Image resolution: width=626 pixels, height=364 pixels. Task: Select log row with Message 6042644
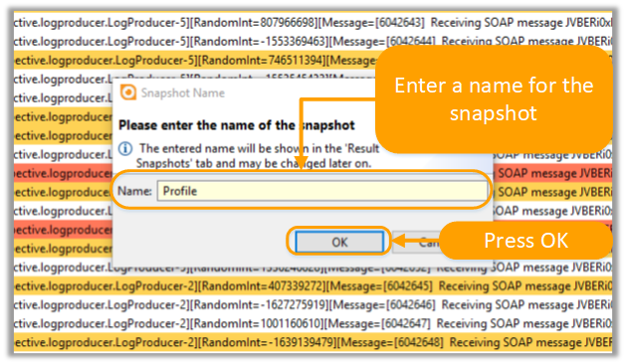coord(313,42)
